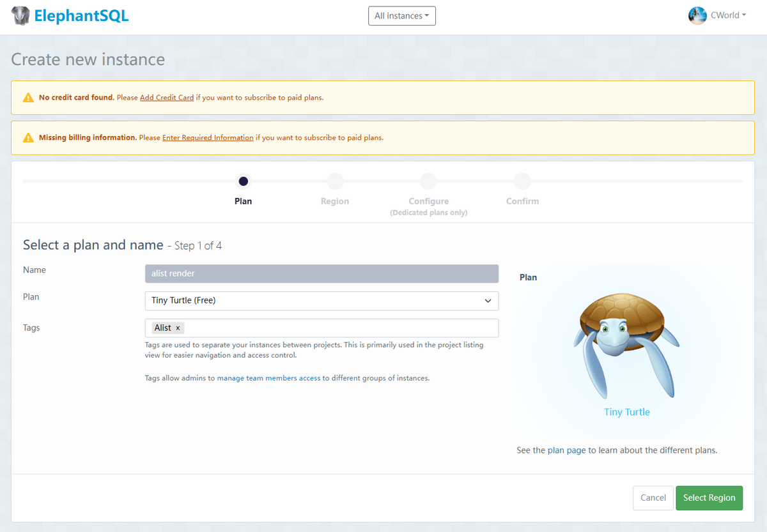This screenshot has height=532, width=767.
Task: Jump to the Region step in wizard
Action: click(x=335, y=181)
